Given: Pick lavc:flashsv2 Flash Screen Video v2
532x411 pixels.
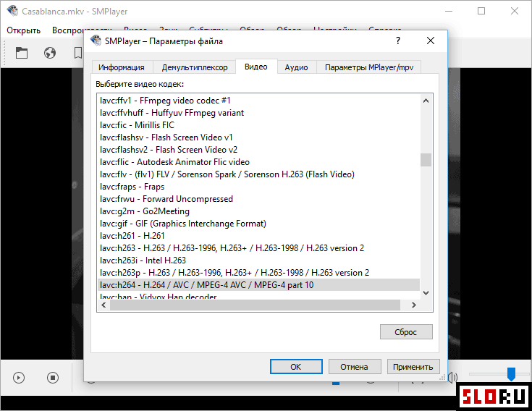Looking at the screenshot, I should (258, 150).
